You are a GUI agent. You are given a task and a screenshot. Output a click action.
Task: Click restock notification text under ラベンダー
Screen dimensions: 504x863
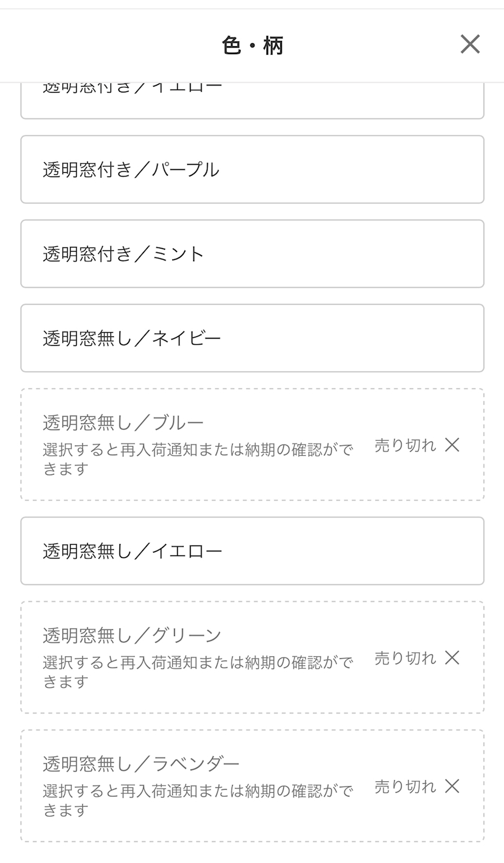pyautogui.click(x=198, y=800)
